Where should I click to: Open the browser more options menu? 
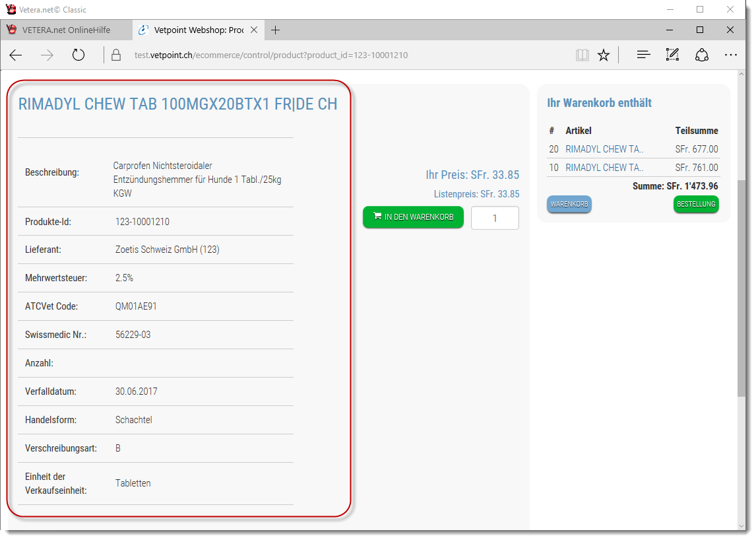click(x=731, y=55)
